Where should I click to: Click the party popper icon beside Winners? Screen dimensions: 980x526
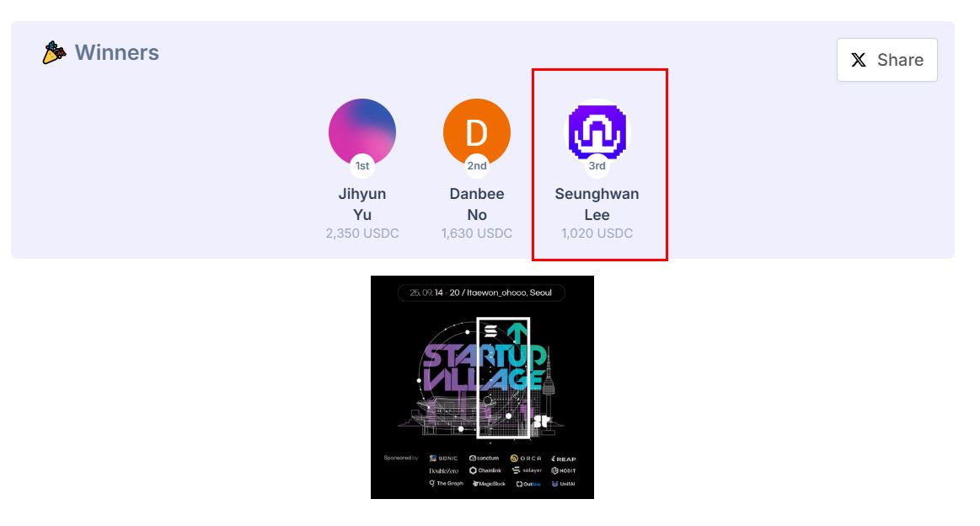54,52
